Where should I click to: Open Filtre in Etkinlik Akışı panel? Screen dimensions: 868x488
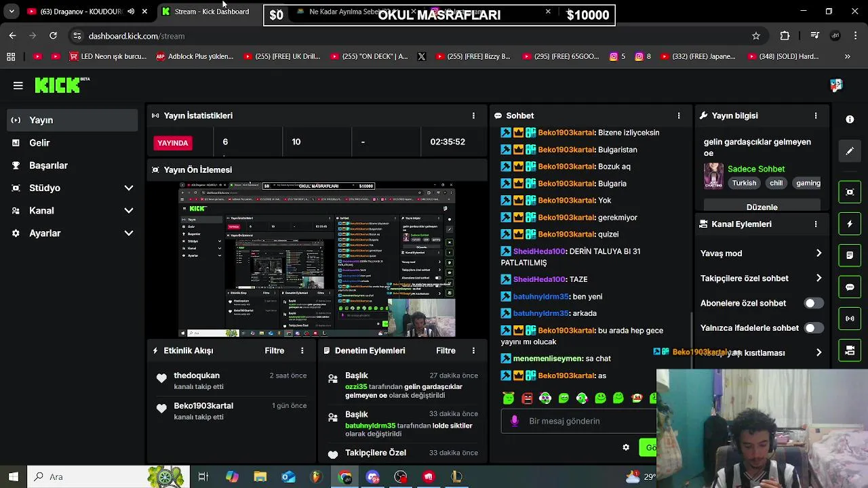(x=275, y=351)
